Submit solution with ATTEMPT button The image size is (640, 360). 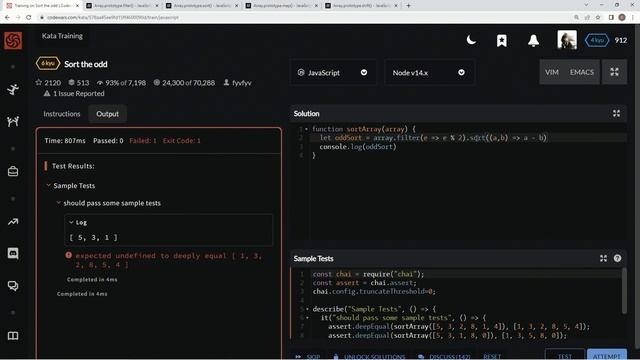[x=607, y=355]
